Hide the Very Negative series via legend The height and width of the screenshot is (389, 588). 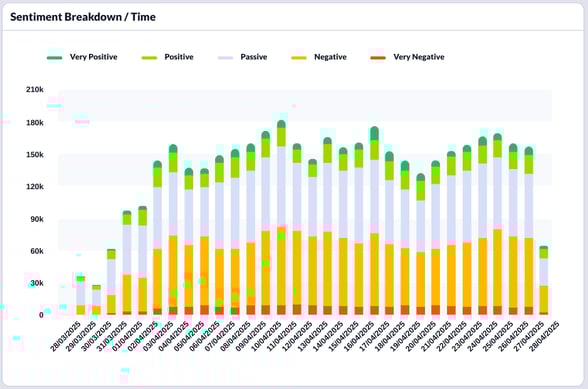pos(407,57)
